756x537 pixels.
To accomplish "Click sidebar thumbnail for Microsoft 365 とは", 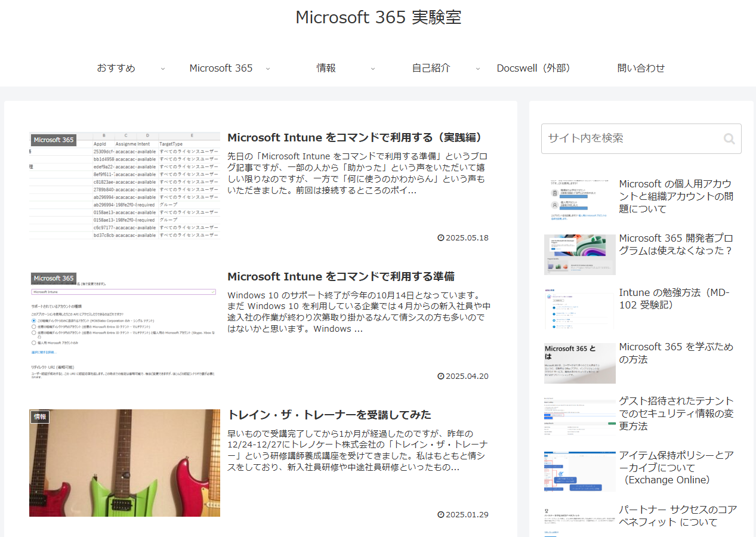I will point(579,363).
